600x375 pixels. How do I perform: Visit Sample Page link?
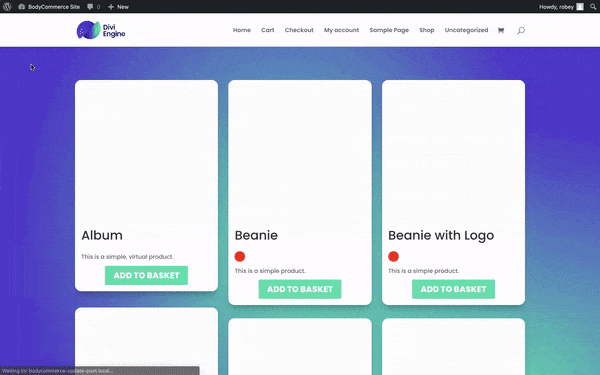(x=389, y=30)
